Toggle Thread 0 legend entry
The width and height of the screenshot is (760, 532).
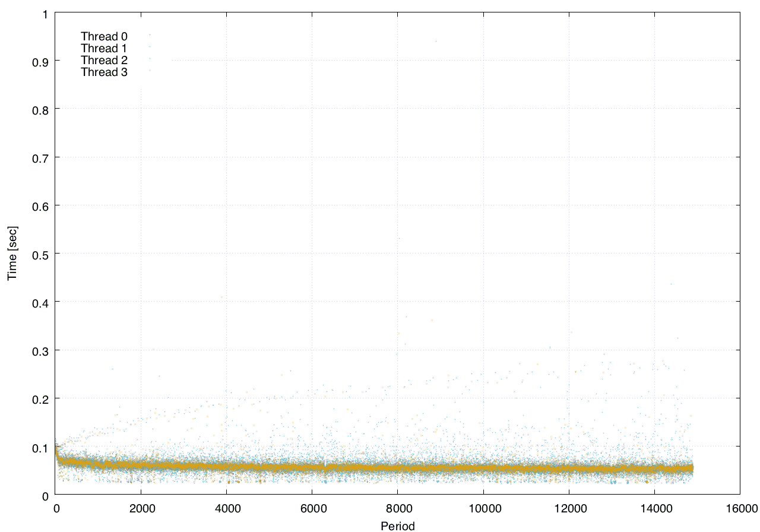tap(104, 36)
